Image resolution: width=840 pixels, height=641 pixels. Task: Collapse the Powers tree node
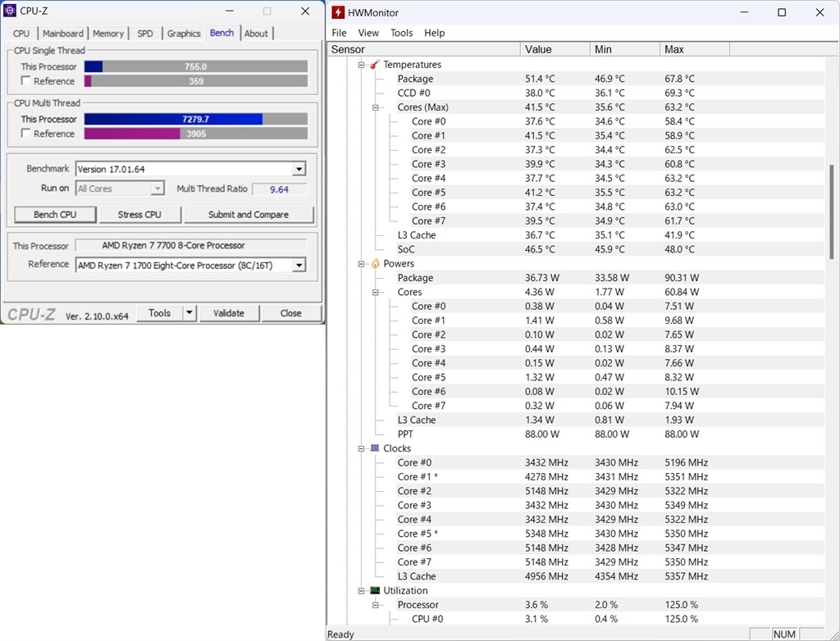pos(361,263)
